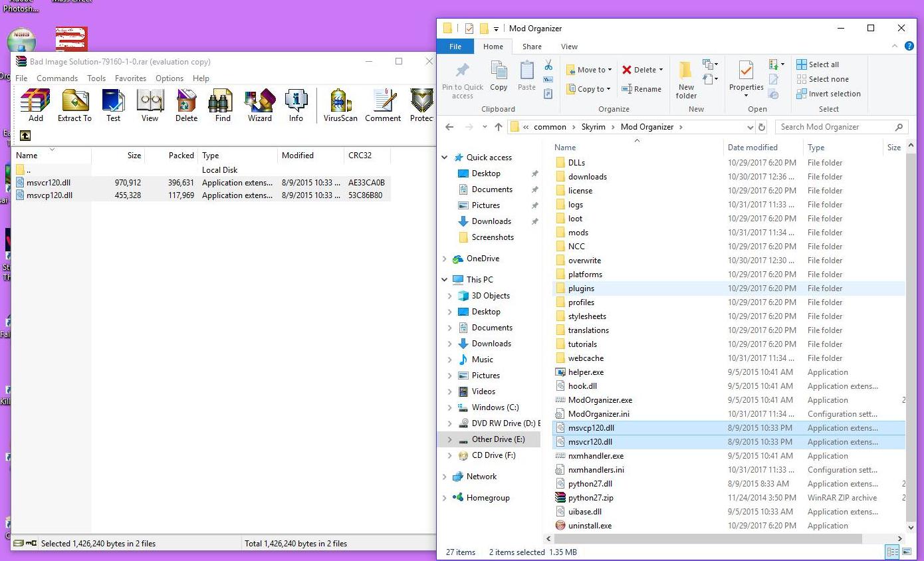Refresh the Mod Organizer folder view
The height and width of the screenshot is (561, 924).
pos(762,127)
